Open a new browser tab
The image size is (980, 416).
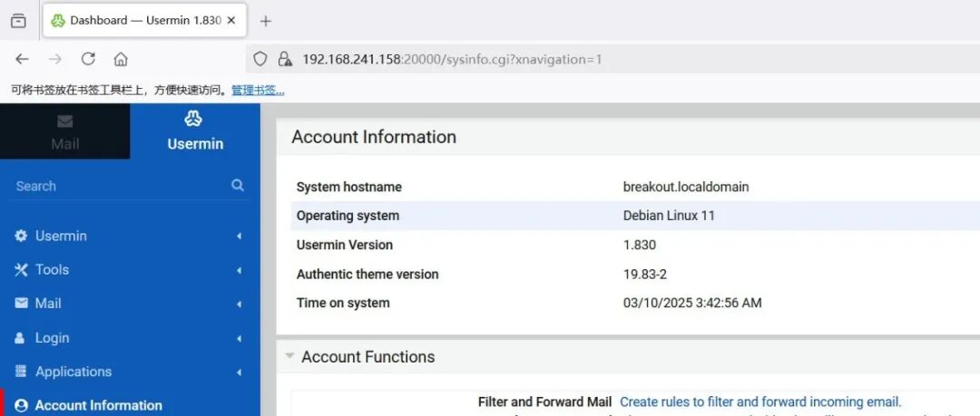266,21
